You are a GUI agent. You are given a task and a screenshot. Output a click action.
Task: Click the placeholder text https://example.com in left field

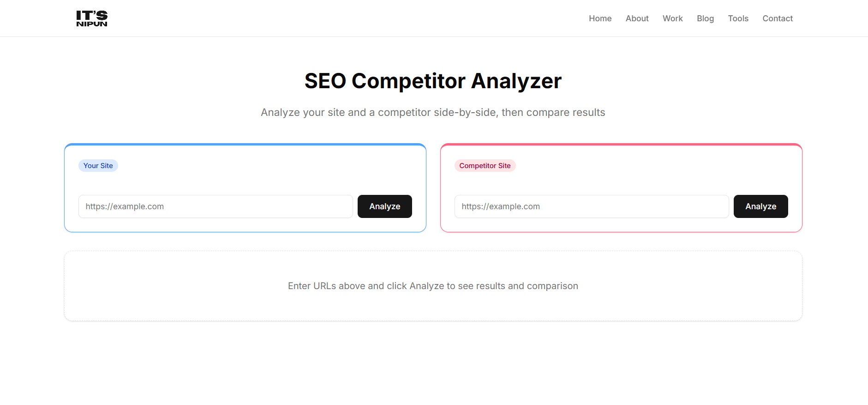tap(124, 206)
